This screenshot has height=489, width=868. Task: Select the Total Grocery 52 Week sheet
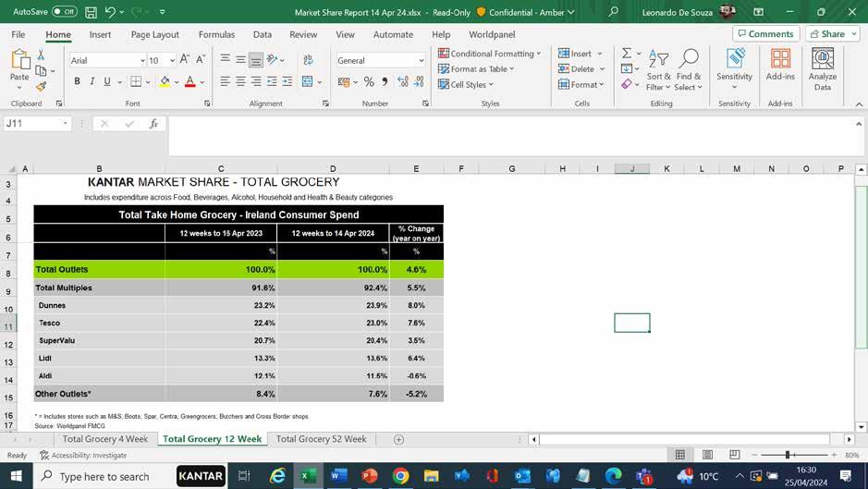[x=321, y=439]
